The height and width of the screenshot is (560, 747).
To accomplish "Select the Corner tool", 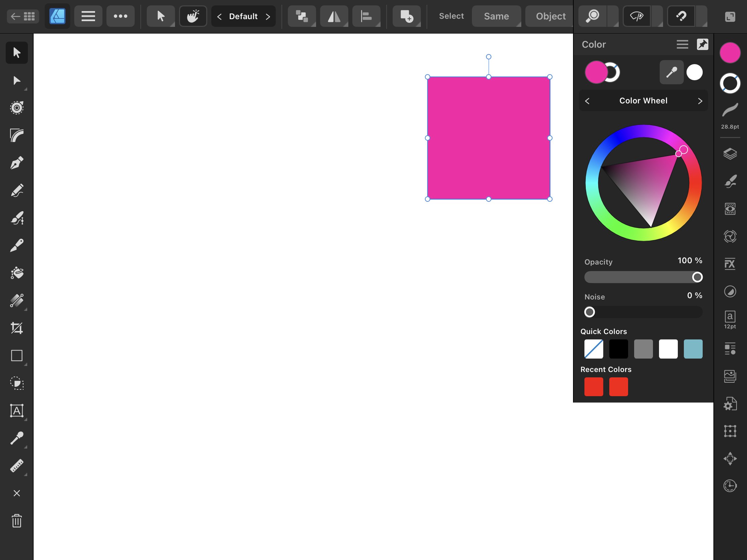I will [x=16, y=135].
